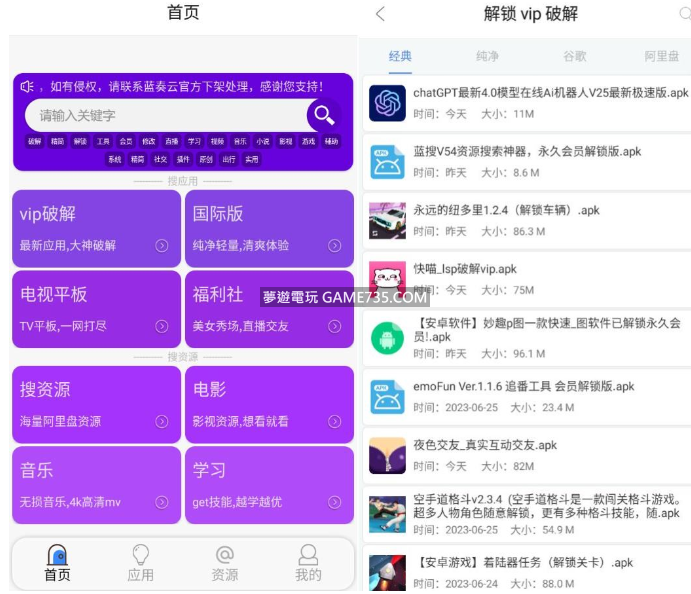This screenshot has width=691, height=594.
Task: Open vip破解 card arrow circle
Action: (x=162, y=245)
